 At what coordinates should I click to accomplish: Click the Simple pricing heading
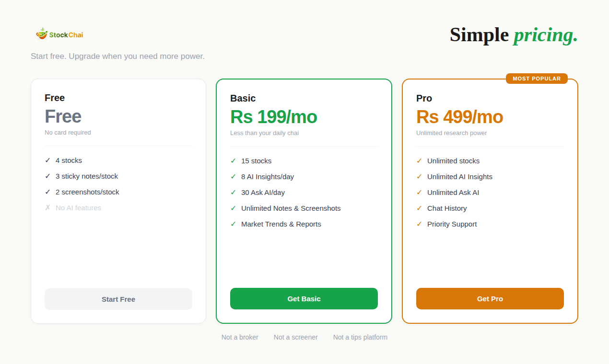[514, 35]
